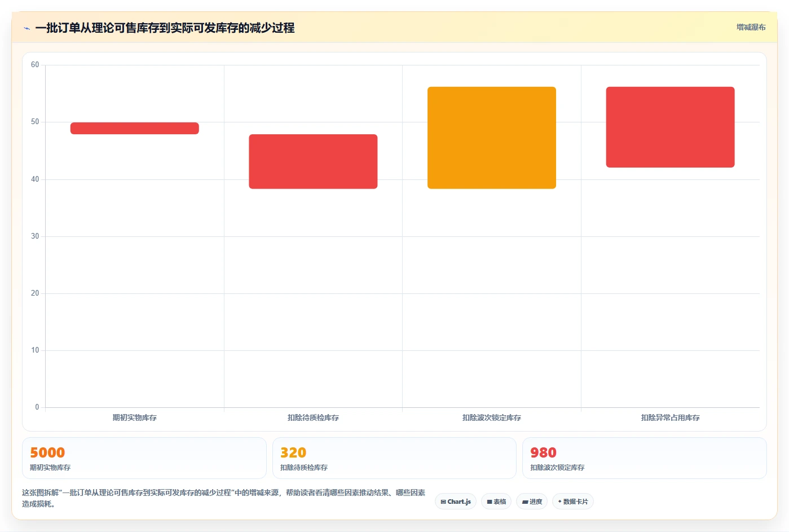Click the 980 扣除波次锁定库存 data card
The image size is (789, 532).
645,458
